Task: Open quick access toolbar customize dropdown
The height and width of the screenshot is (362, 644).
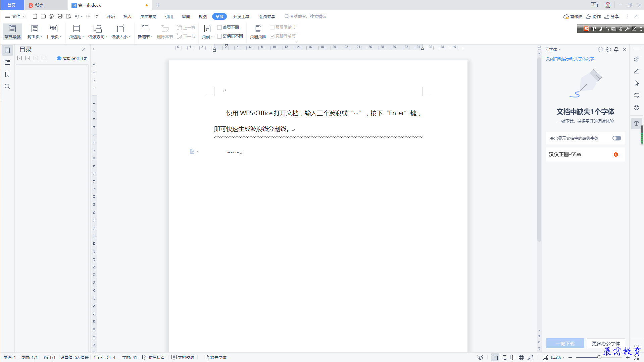Action: coord(97,16)
